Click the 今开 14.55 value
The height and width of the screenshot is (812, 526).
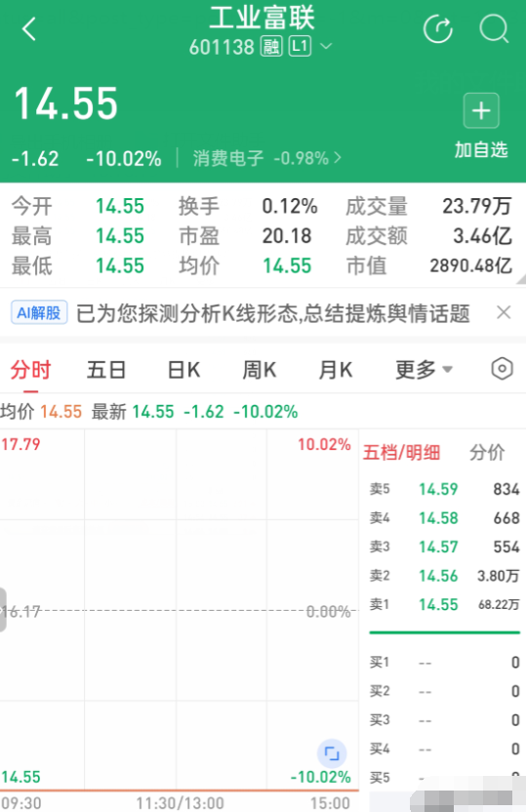(120, 206)
